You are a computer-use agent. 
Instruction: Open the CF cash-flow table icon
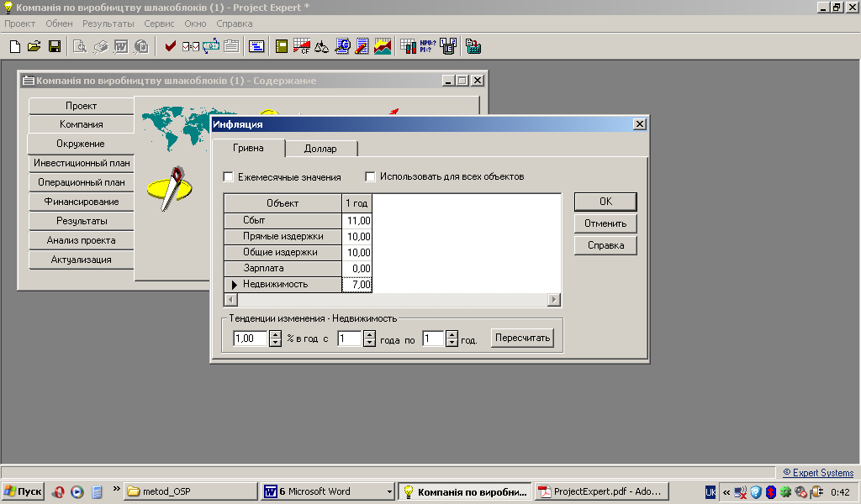pos(302,46)
